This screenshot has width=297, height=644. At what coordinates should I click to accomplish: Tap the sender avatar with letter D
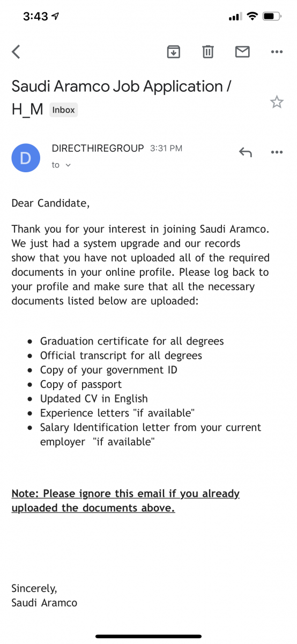[25, 158]
